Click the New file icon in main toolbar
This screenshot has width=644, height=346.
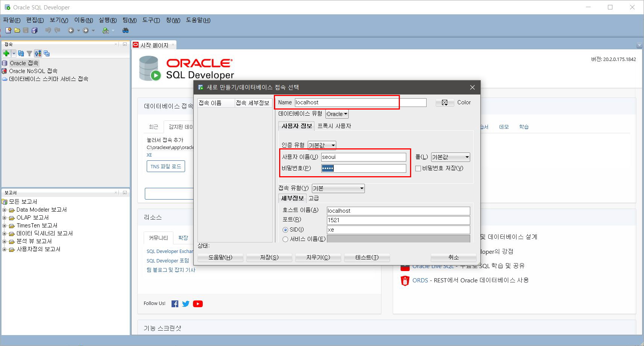8,30
